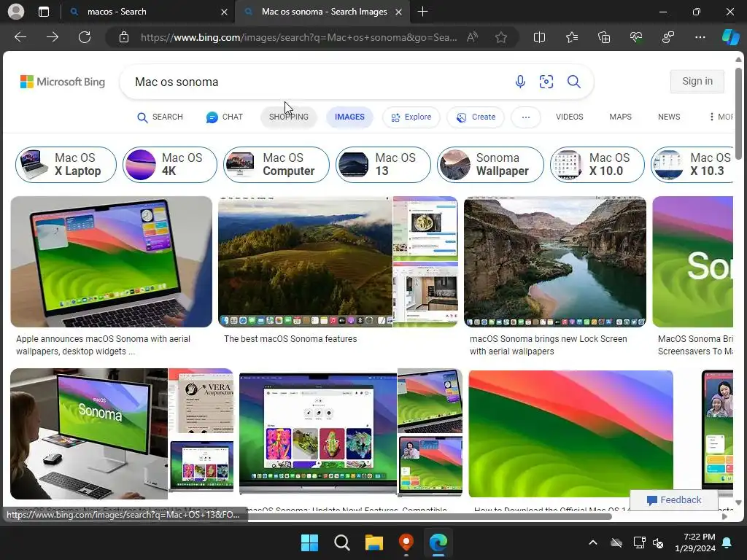Image resolution: width=747 pixels, height=560 pixels.
Task: Open the muted volume tray icon
Action: (x=659, y=542)
